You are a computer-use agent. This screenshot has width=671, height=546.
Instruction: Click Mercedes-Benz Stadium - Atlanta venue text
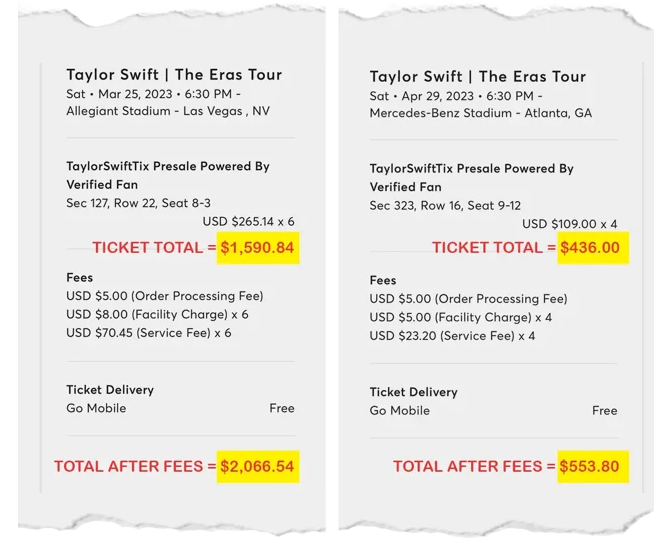click(481, 113)
